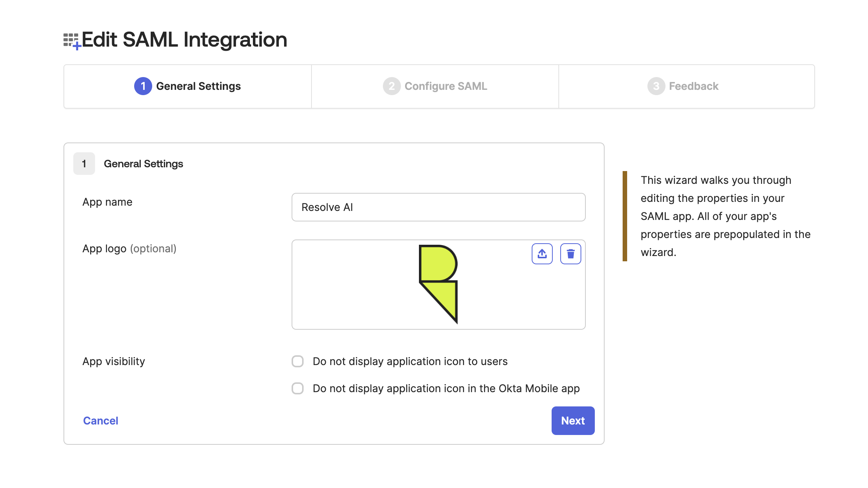868x488 pixels.
Task: Check hide icon in Okta Mobile app
Action: [298, 388]
